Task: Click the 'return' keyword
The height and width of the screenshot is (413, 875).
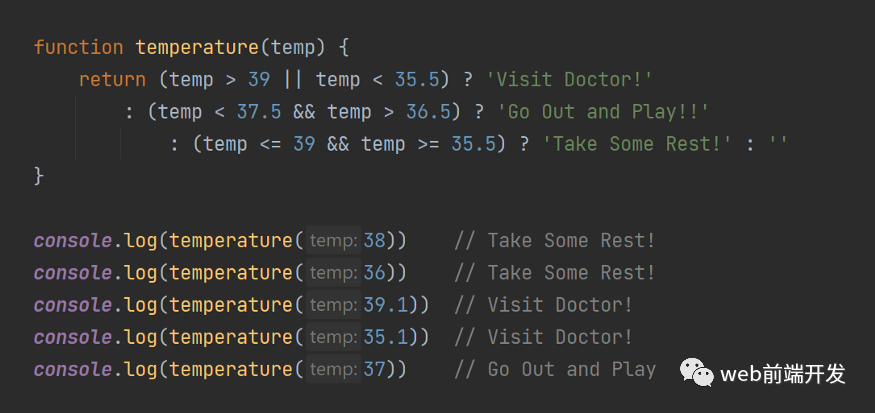Action: [112, 80]
